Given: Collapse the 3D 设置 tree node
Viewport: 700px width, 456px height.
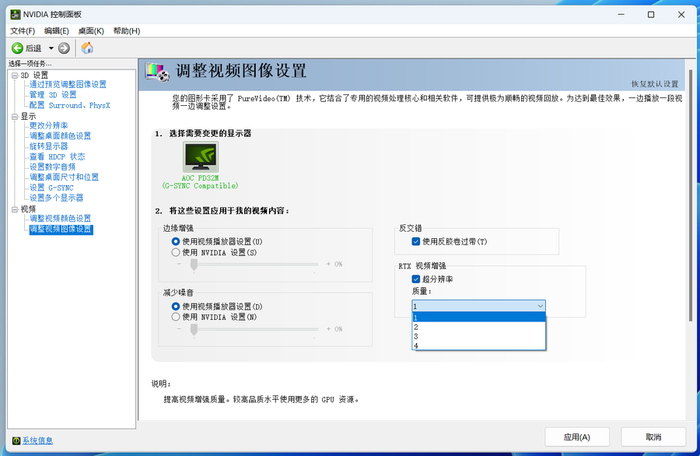Looking at the screenshot, I should point(14,75).
